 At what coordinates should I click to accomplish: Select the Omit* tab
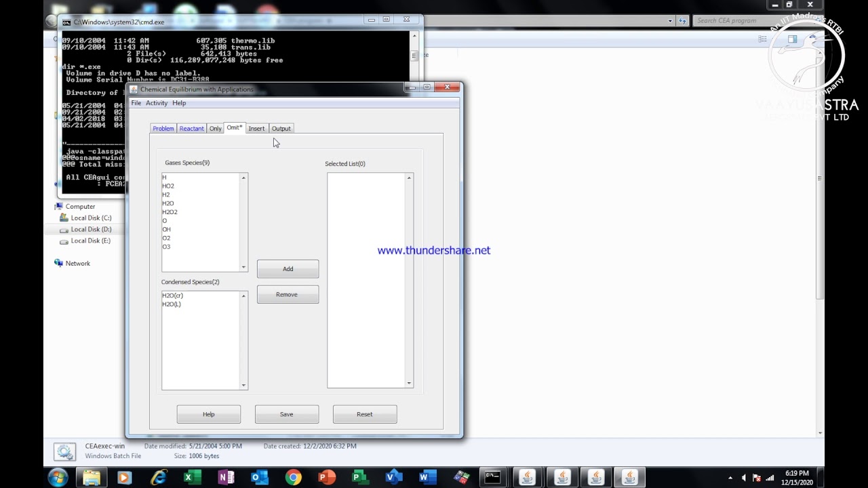tap(234, 128)
